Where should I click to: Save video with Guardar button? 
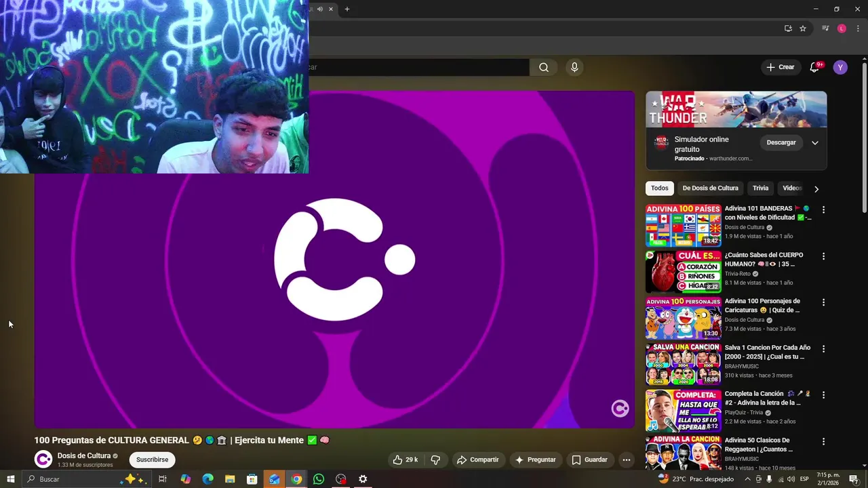(x=589, y=460)
